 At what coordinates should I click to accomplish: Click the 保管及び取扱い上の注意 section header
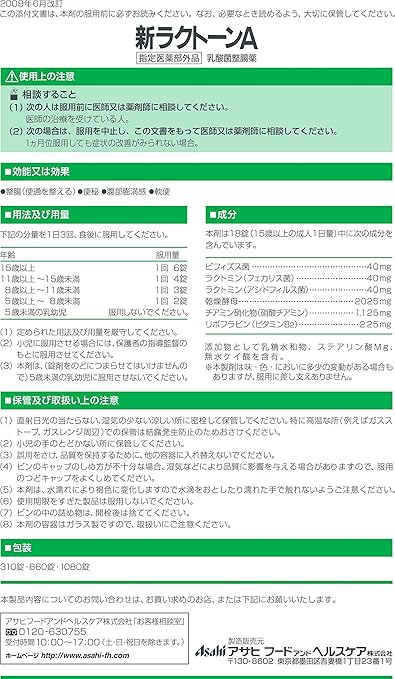click(197, 400)
